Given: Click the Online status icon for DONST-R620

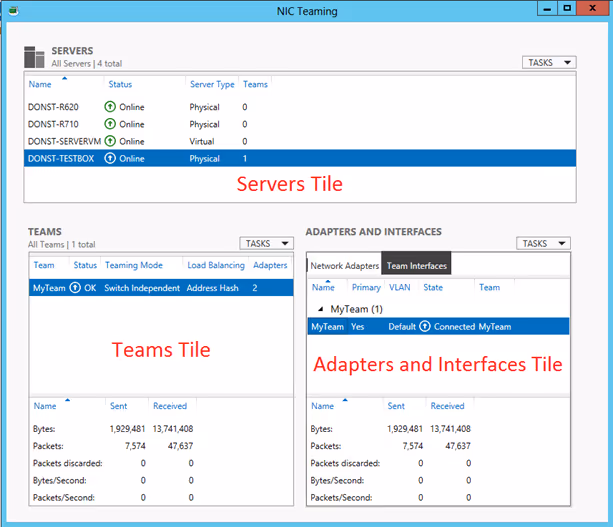Looking at the screenshot, I should pyautogui.click(x=110, y=106).
